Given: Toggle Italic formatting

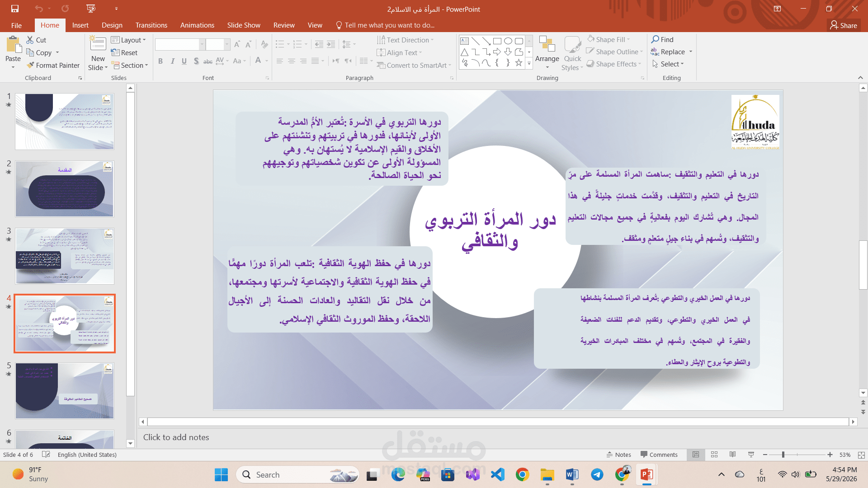Looking at the screenshot, I should [x=172, y=61].
